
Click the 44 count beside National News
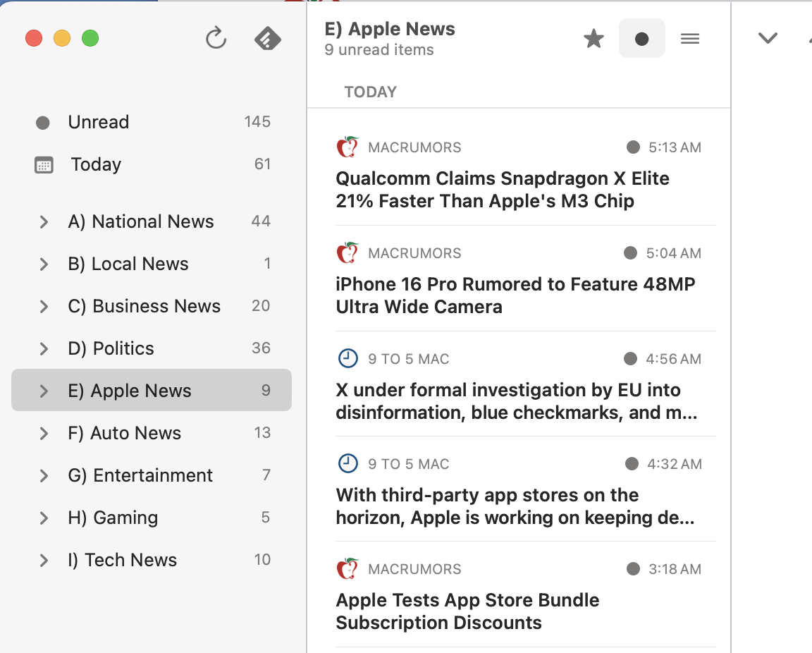pyautogui.click(x=261, y=221)
